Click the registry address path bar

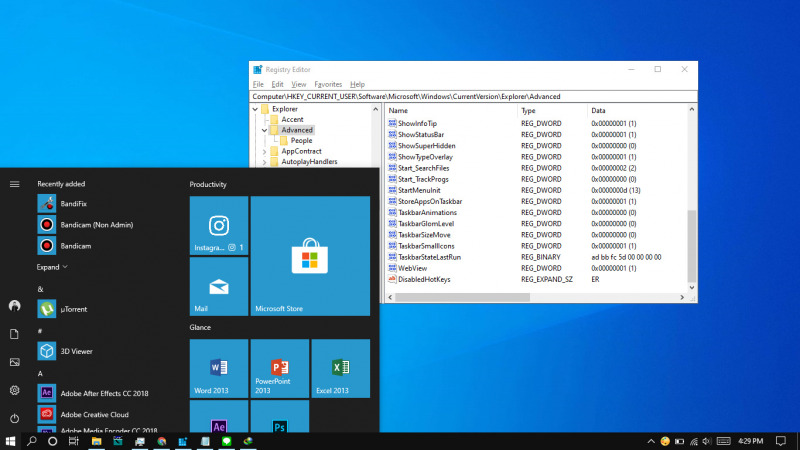point(473,96)
